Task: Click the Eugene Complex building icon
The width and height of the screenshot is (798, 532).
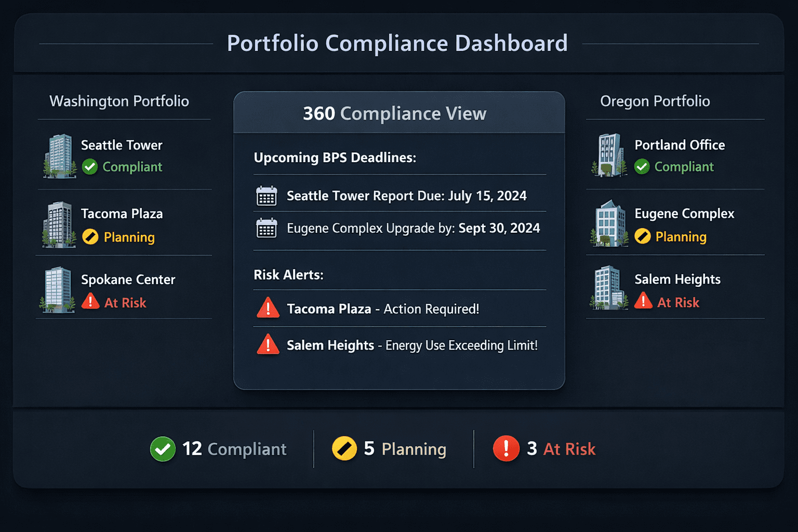Action: click(609, 224)
